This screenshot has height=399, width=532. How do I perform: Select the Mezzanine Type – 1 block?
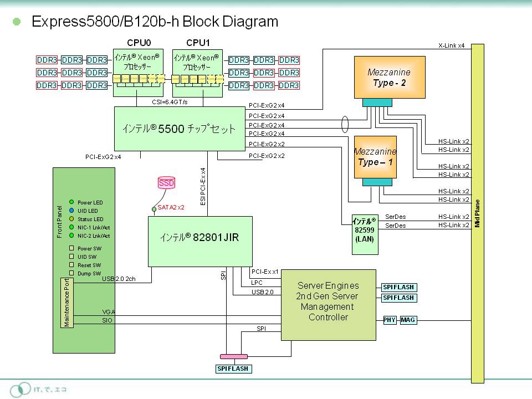click(375, 157)
